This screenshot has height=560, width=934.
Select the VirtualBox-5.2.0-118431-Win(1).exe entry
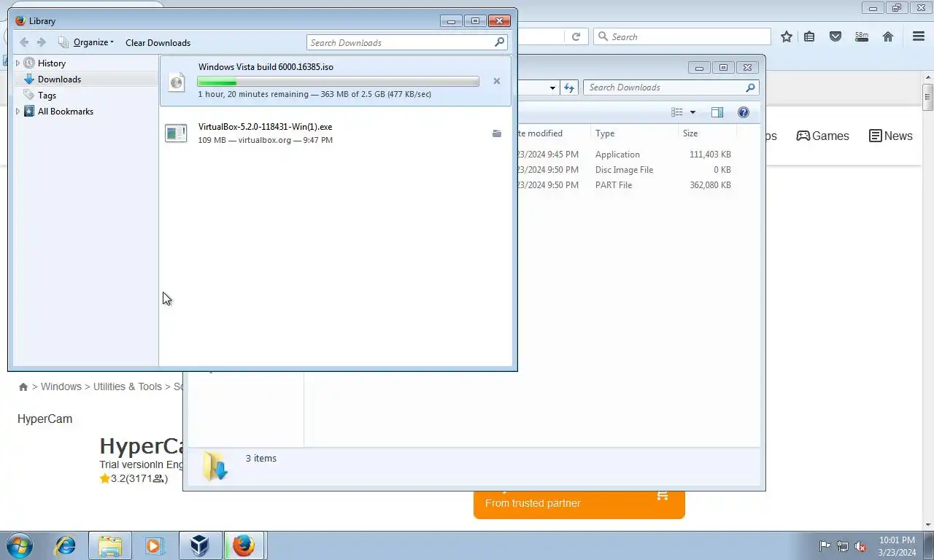tap(336, 133)
